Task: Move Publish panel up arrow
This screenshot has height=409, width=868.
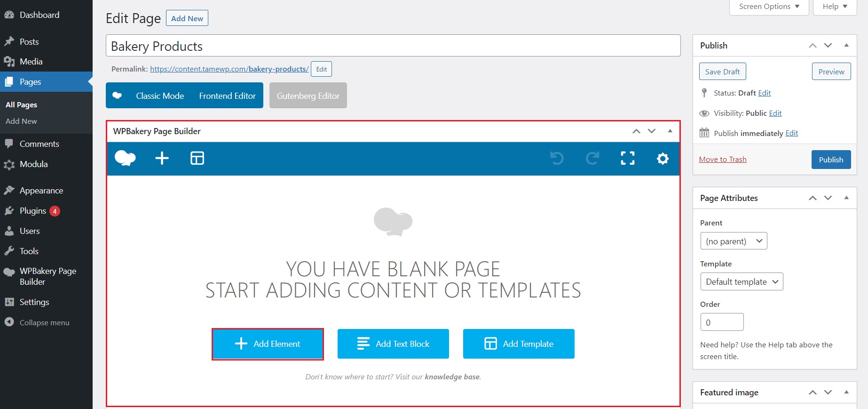Action: pyautogui.click(x=813, y=46)
